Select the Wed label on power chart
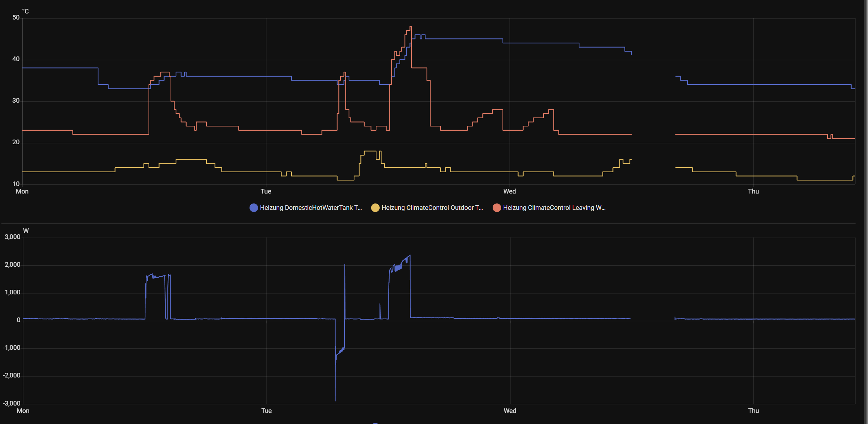 coord(510,411)
